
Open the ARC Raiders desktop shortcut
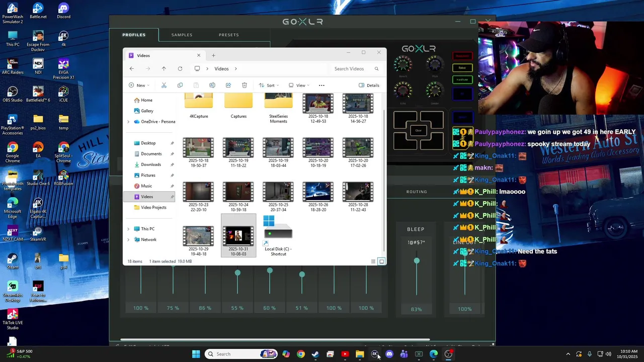click(x=13, y=67)
